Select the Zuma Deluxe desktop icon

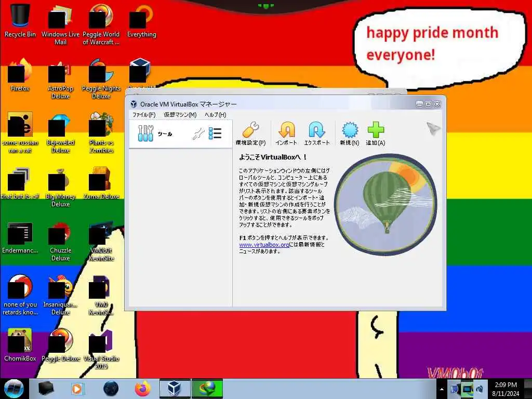[x=101, y=183]
